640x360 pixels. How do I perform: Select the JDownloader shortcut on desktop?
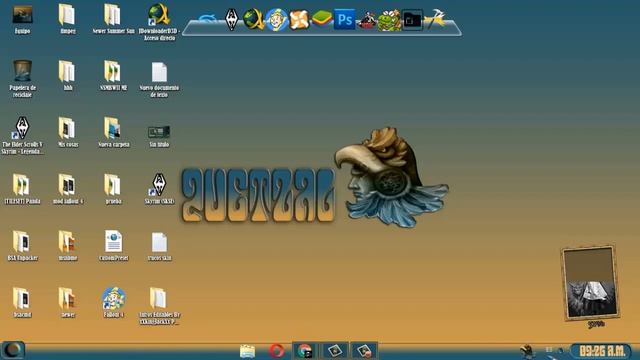click(159, 15)
